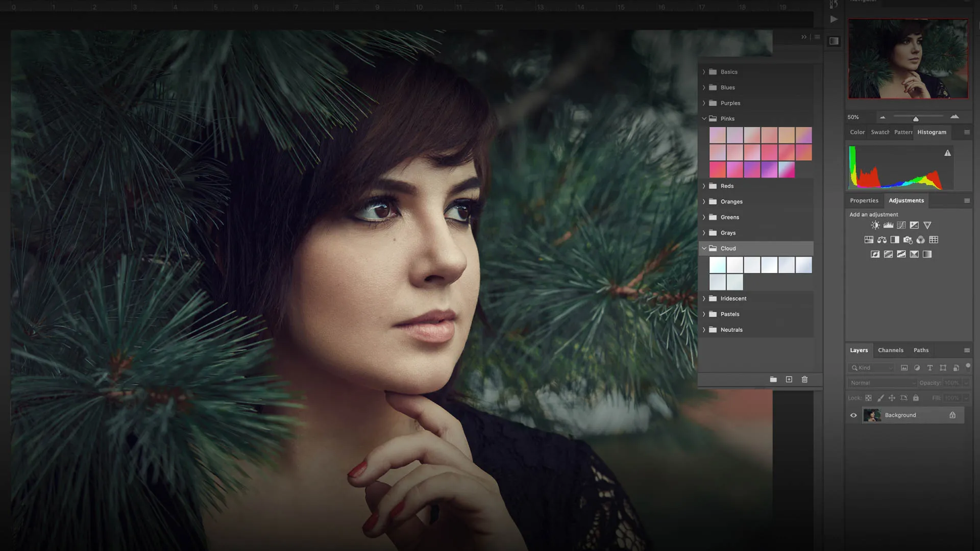The width and height of the screenshot is (980, 551).
Task: Toggle lock transparent pixels
Action: pos(868,398)
